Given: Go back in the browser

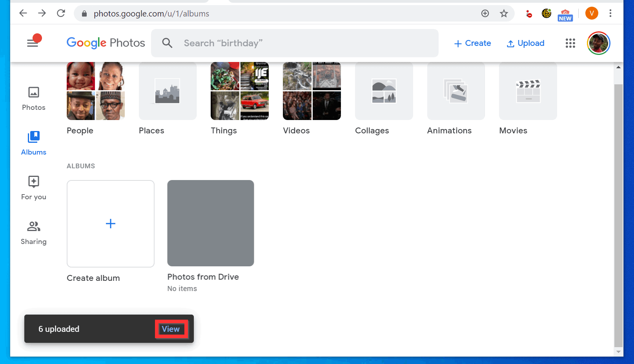Looking at the screenshot, I should pyautogui.click(x=23, y=13).
